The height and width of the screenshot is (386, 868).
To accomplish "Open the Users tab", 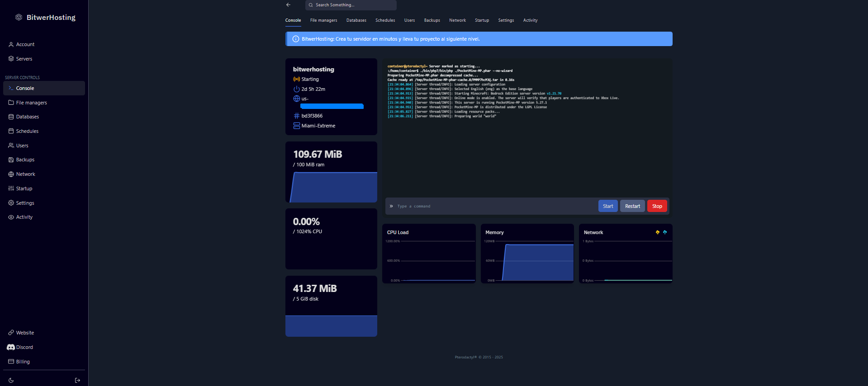I will point(410,20).
